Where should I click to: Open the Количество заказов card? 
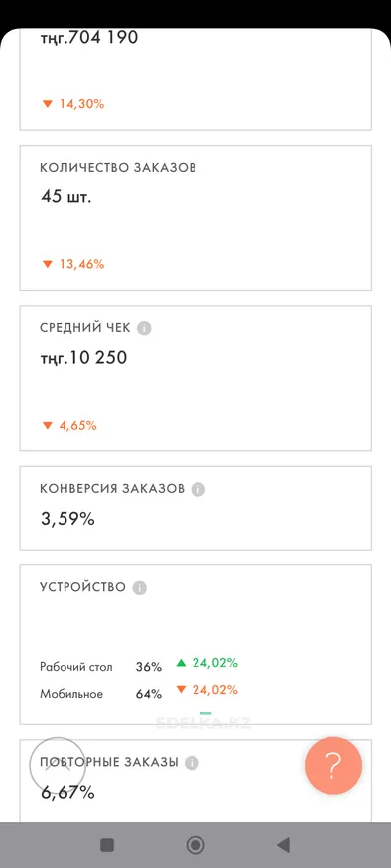[x=195, y=217]
